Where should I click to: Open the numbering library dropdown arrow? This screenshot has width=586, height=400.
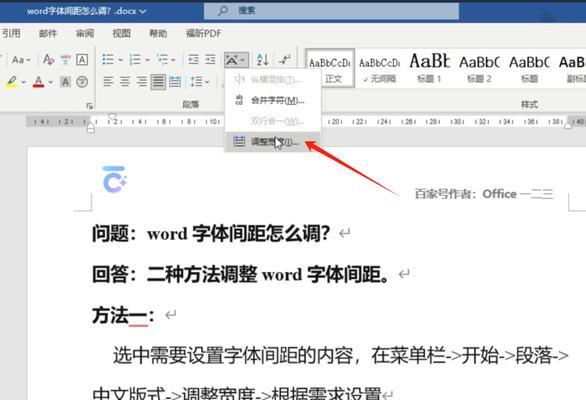pyautogui.click(x=147, y=60)
